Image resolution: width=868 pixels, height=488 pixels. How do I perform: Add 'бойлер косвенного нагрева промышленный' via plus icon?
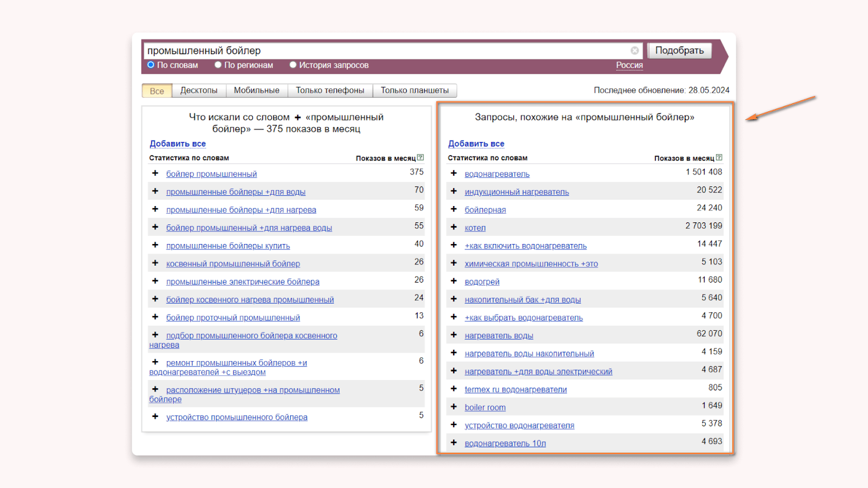tap(155, 298)
